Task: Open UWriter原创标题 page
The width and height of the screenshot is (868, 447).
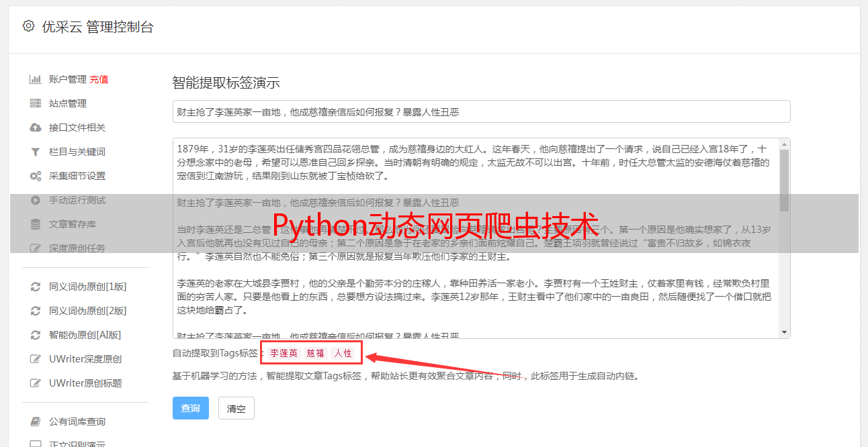Action: (85, 383)
